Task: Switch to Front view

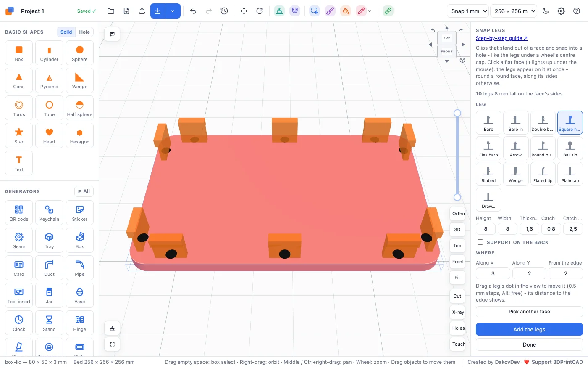Action: click(x=458, y=262)
